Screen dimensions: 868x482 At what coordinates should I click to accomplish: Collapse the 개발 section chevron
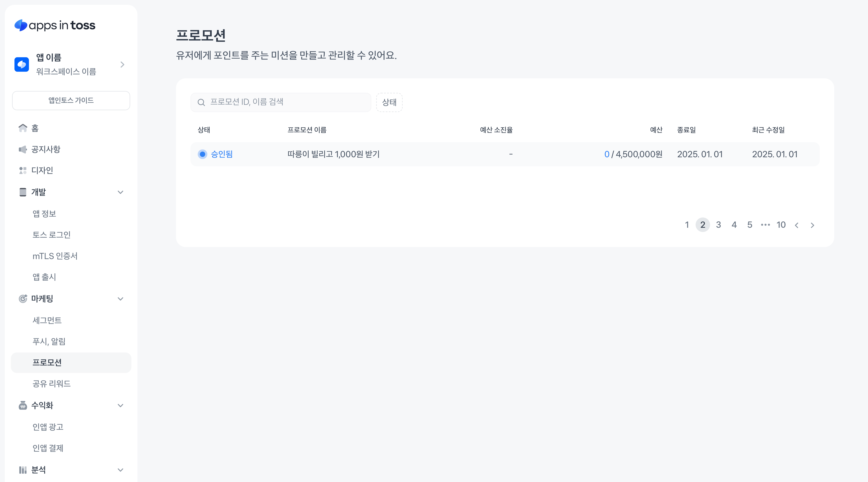point(120,192)
